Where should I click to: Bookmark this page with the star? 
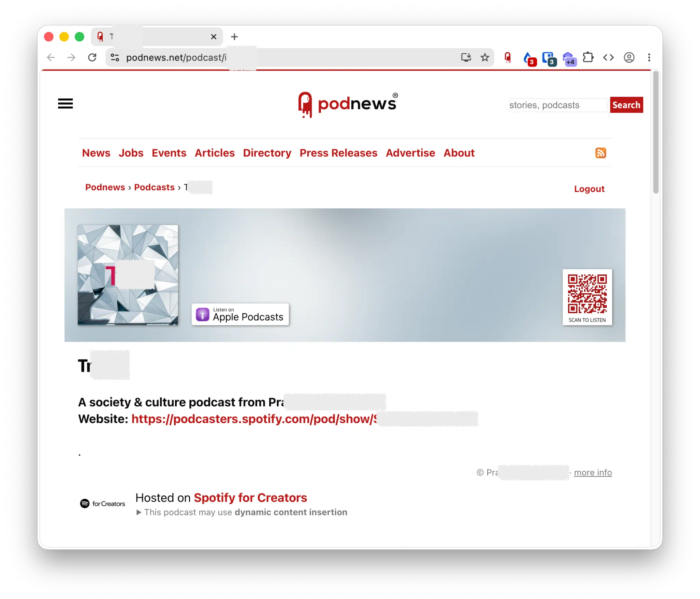tap(485, 57)
